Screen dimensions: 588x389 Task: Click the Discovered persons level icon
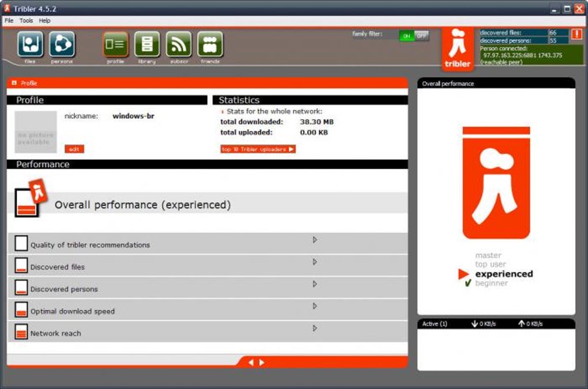(21, 288)
